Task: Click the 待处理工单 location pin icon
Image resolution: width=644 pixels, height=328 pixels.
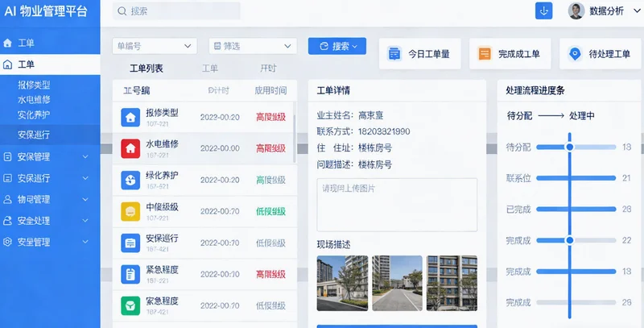Action: [575, 54]
